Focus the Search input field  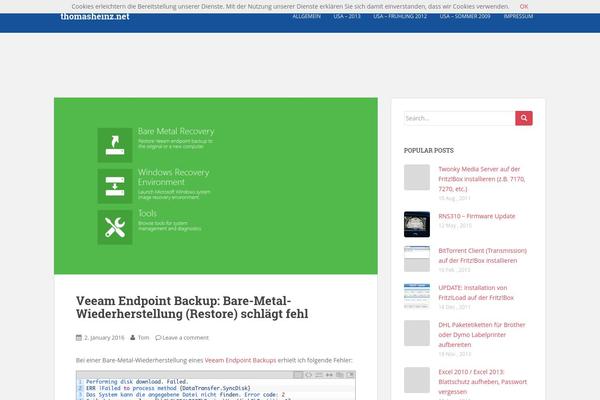[x=460, y=118]
